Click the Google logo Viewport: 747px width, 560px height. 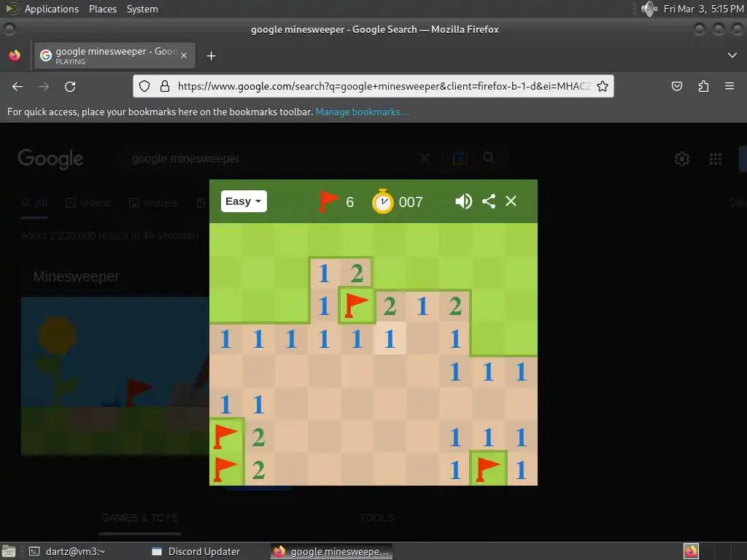pos(50,159)
